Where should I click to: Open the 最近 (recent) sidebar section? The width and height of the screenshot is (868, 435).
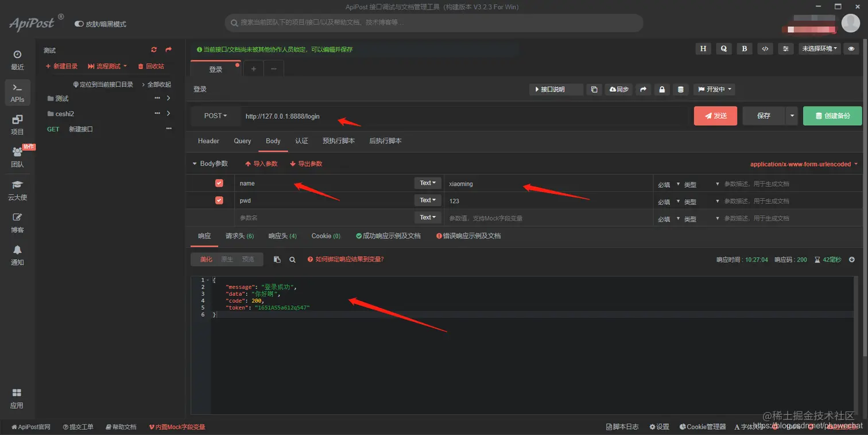[17, 60]
